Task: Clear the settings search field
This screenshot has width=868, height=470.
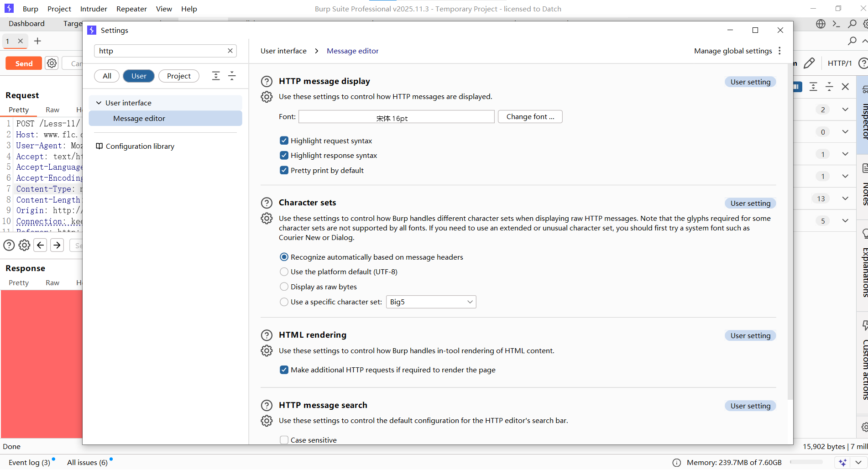Action: [x=230, y=51]
